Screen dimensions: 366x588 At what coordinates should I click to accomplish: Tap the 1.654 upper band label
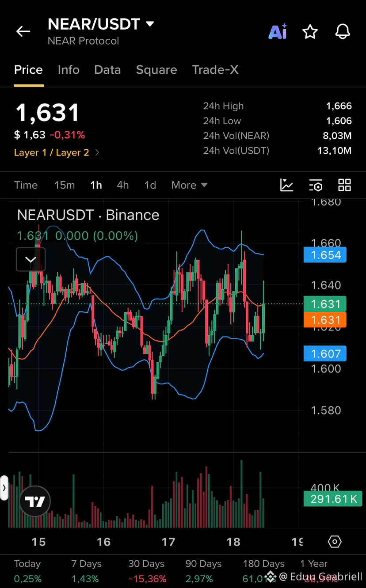click(x=325, y=255)
